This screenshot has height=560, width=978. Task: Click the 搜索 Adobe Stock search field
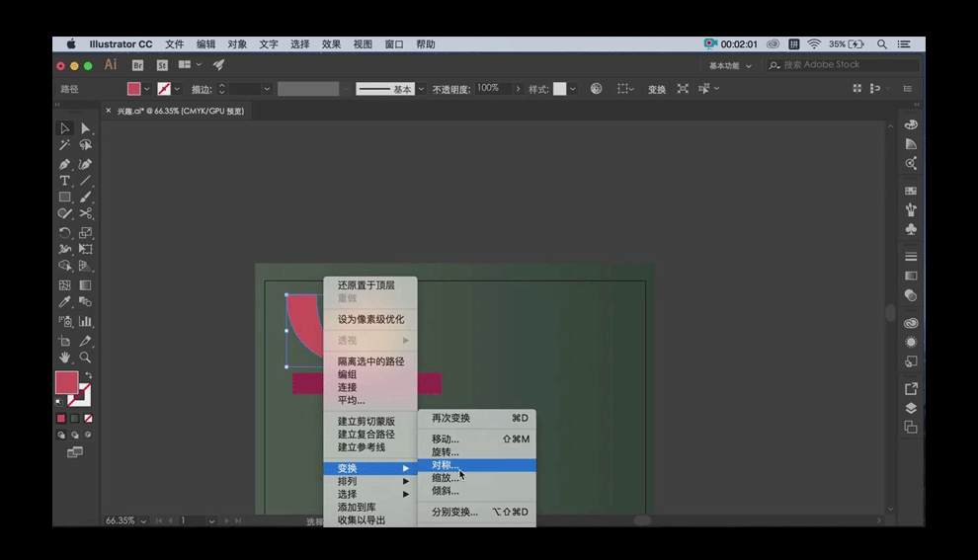coord(845,65)
